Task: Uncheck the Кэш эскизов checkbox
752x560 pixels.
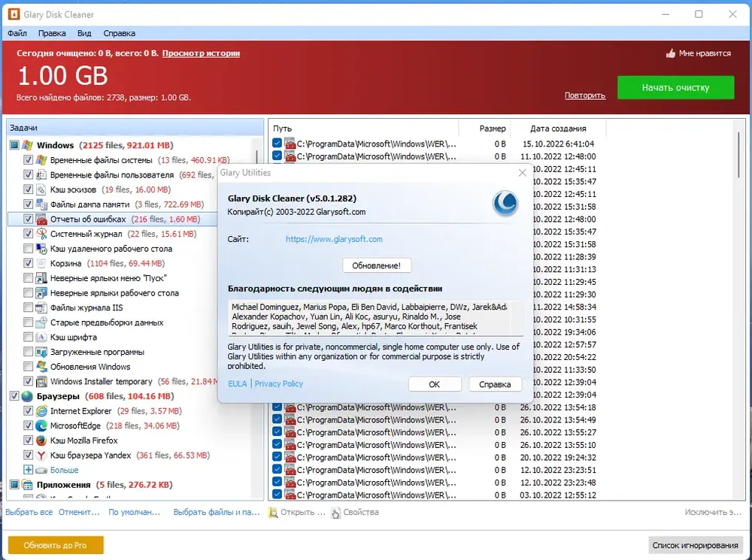Action: tap(28, 189)
